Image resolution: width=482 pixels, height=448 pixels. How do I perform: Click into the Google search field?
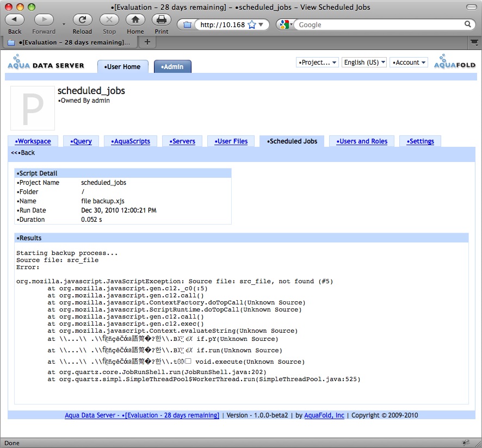380,24
